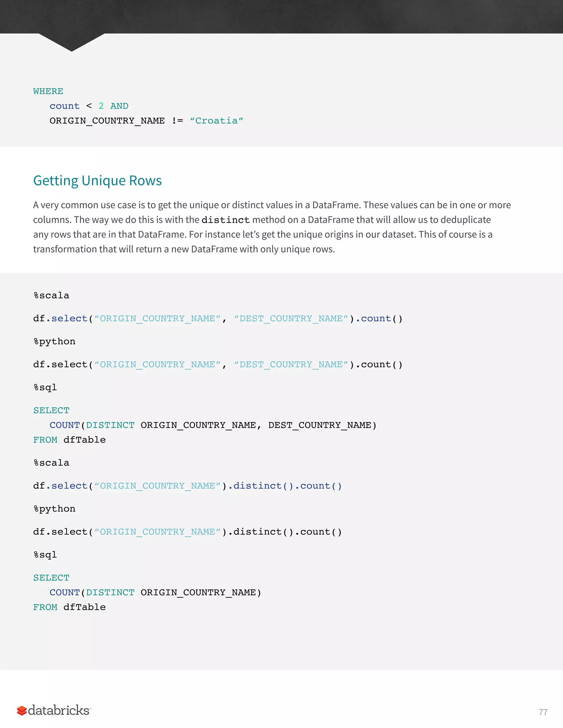Click the second %python label
Viewport: 563px width, 728px height.
point(54,509)
